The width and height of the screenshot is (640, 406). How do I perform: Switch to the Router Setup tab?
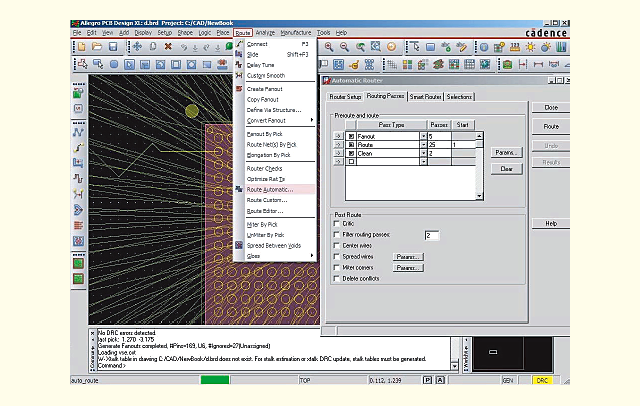coord(345,97)
